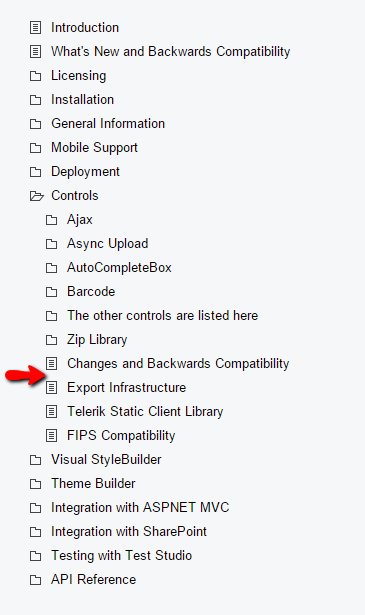Click the document icon beside FIPS Compatibility
Viewport: 365px width, 615px height.
pos(51,435)
